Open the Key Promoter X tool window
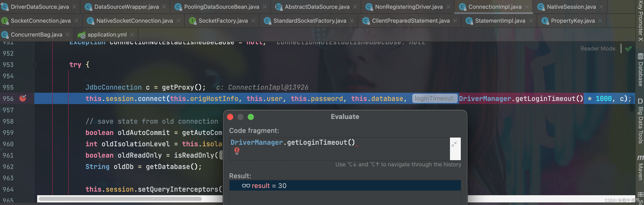The width and height of the screenshot is (644, 205). (x=640, y=21)
